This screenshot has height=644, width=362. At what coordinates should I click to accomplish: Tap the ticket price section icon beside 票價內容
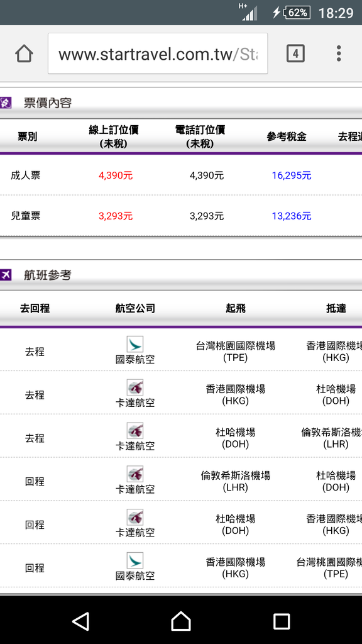point(6,103)
